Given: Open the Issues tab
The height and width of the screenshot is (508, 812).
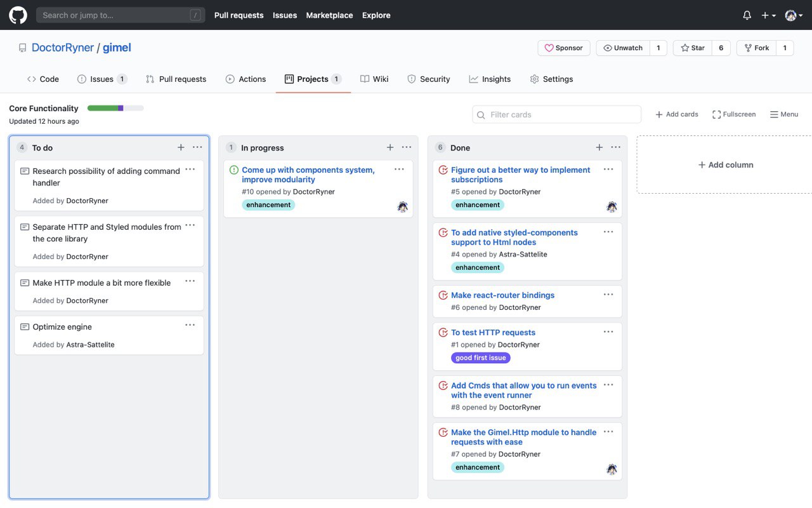Looking at the screenshot, I should click(101, 79).
